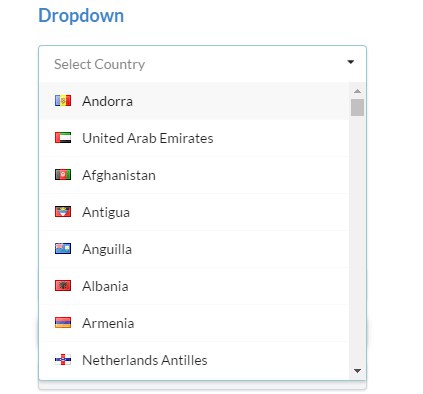Click the Select Country placeholder text
This screenshot has height=394, width=423.
(99, 64)
